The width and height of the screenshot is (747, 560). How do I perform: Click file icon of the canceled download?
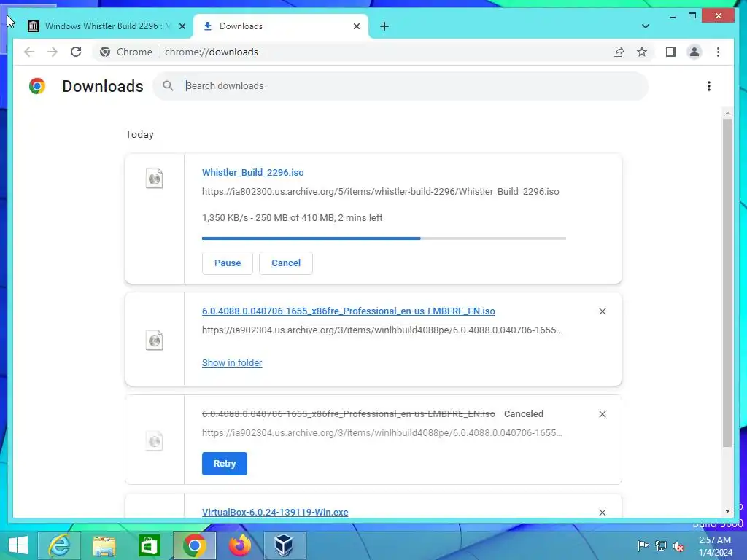click(x=155, y=441)
